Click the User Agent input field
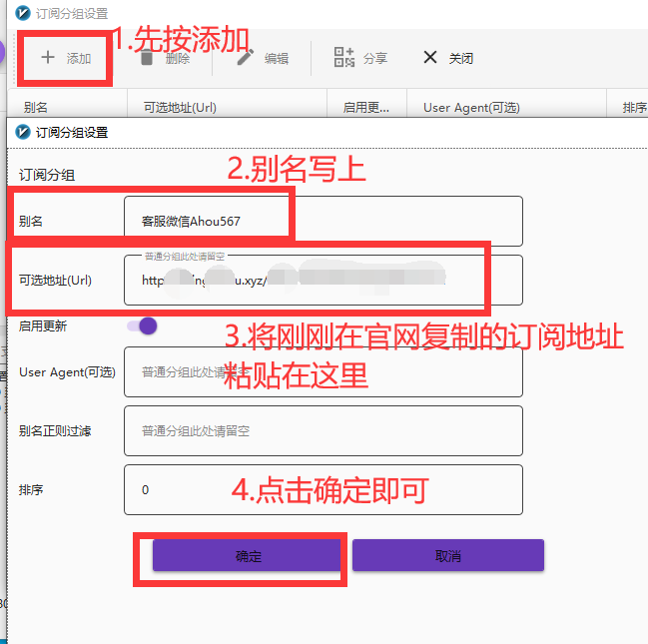The height and width of the screenshot is (644, 648). pyautogui.click(x=324, y=372)
